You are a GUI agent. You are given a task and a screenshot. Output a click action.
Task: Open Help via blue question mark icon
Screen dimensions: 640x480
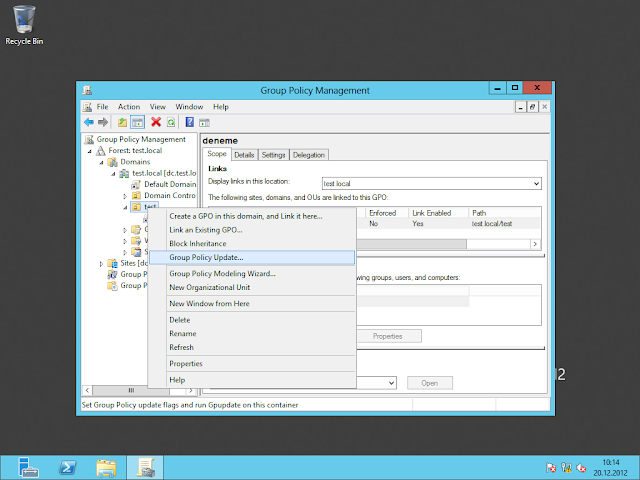click(189, 121)
